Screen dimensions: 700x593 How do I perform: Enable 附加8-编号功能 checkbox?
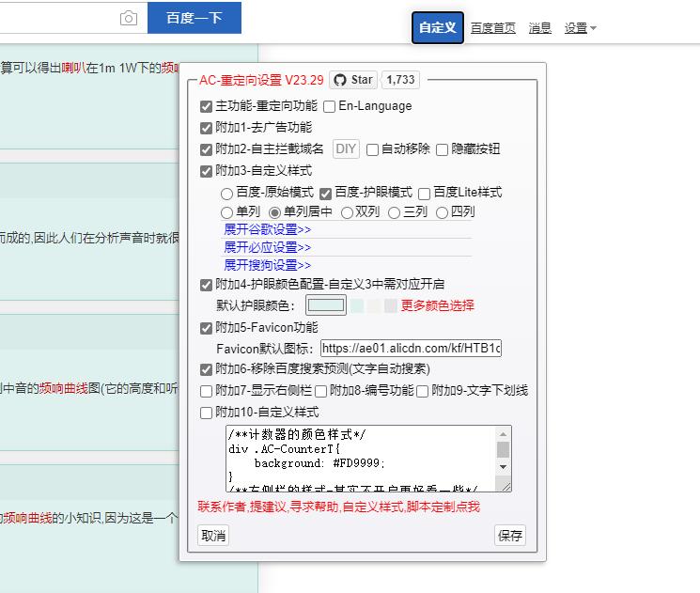click(320, 391)
